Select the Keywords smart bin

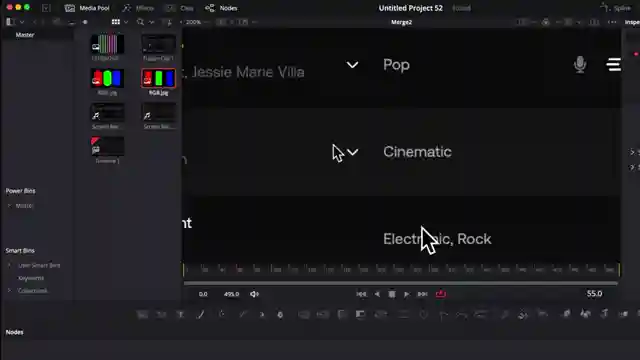(31, 278)
